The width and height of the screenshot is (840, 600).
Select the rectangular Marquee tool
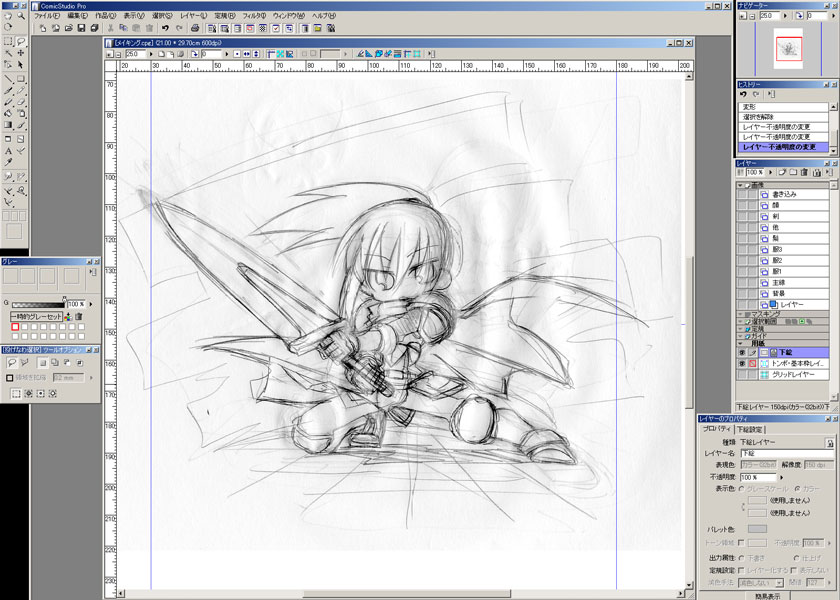coord(8,41)
